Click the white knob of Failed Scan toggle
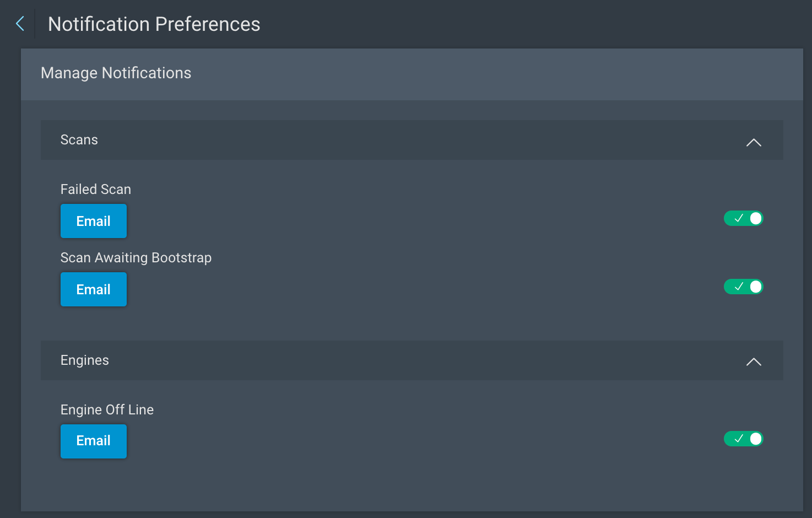The image size is (812, 518). pos(756,218)
